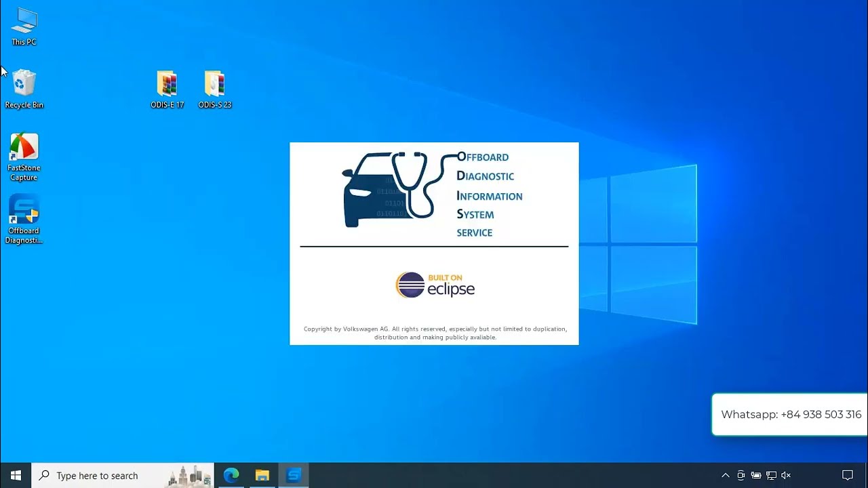Select the Offboard Diagnostic shortcut icon

tap(24, 220)
